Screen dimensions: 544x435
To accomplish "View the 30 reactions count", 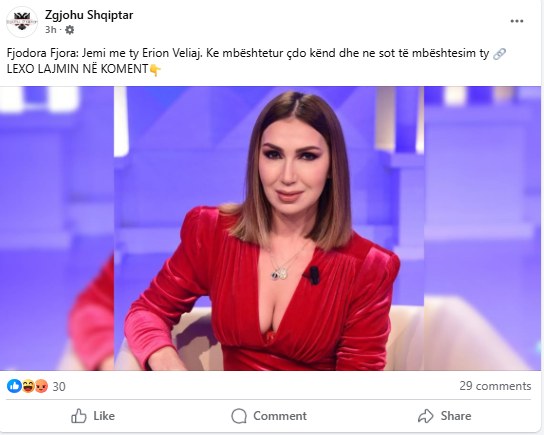I will [x=59, y=386].
